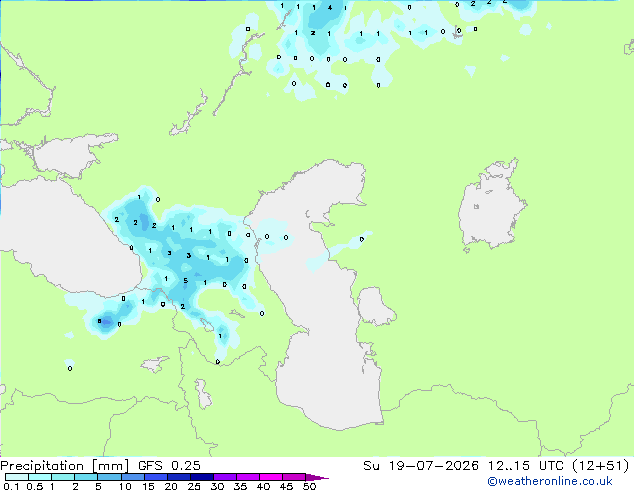
Task: Click the 15 to 20 mm legend swatch
Action: point(156,477)
